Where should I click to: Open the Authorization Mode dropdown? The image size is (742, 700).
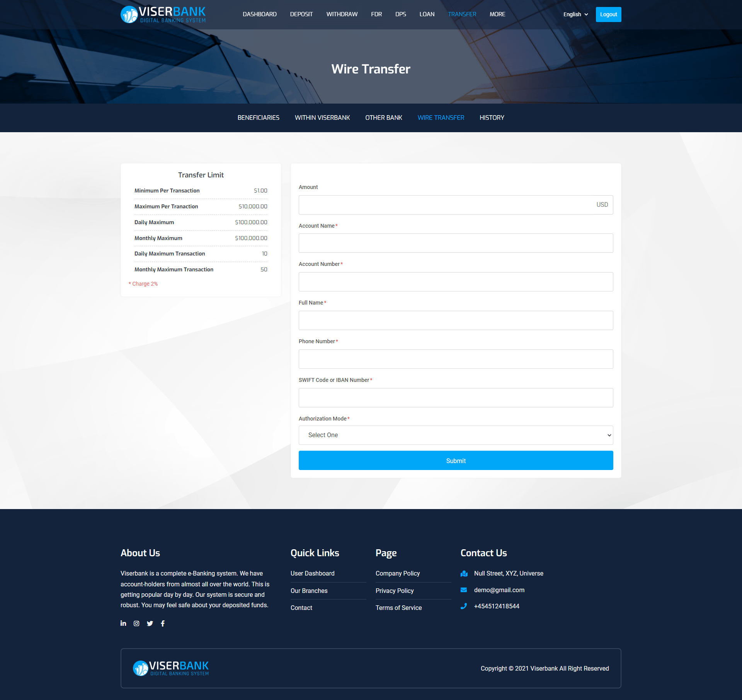pyautogui.click(x=456, y=435)
